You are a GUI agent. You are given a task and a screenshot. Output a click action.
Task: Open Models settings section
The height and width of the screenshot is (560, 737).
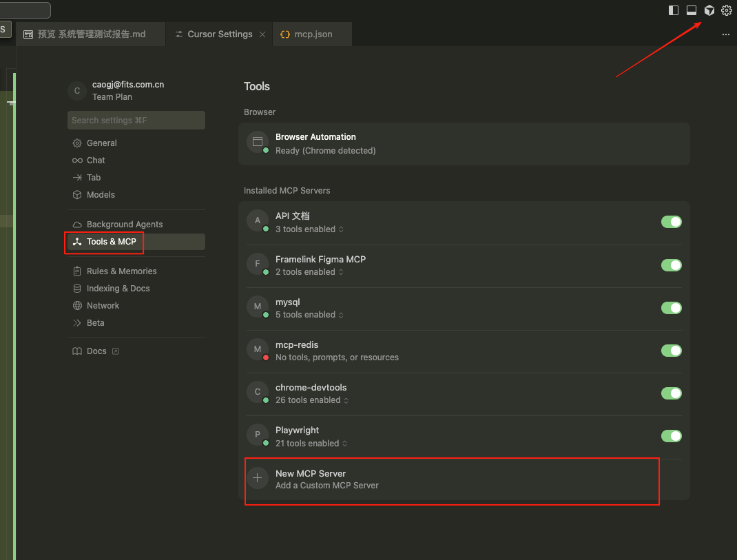click(x=136, y=195)
